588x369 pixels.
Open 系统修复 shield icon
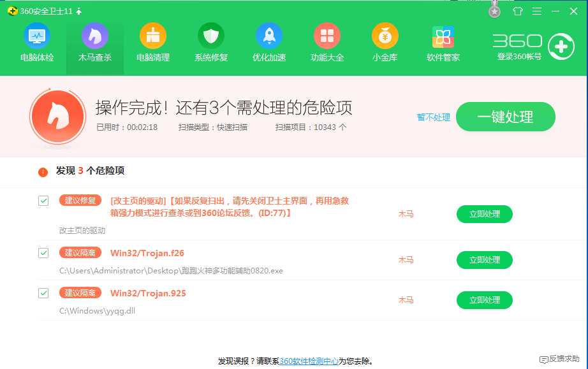(x=211, y=36)
